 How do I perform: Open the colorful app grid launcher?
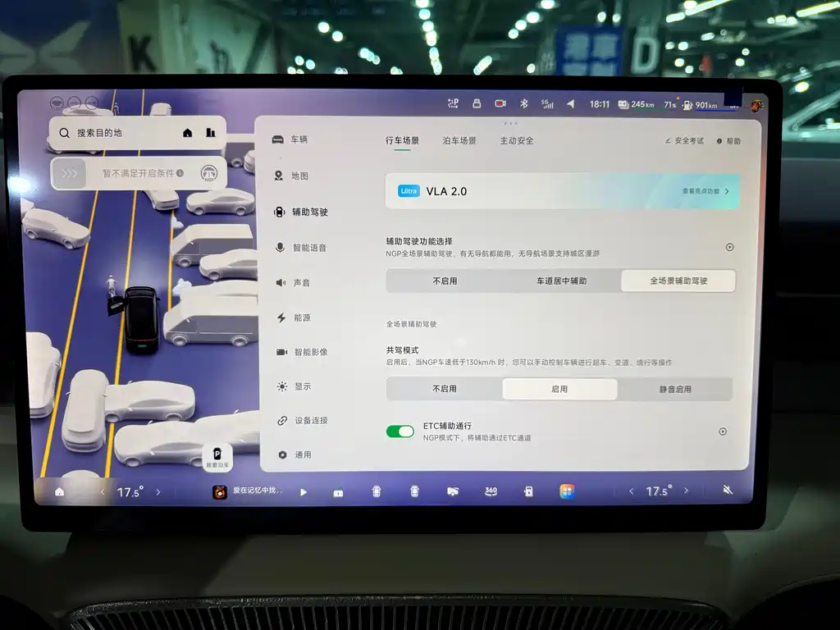(567, 491)
